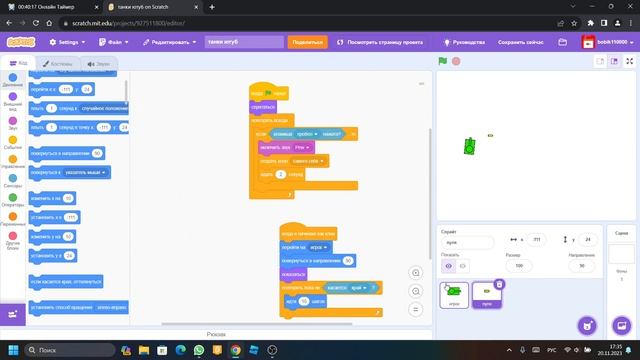The width and height of the screenshot is (640, 360).
Task: Select the Control blocks category
Action: click(x=13, y=162)
